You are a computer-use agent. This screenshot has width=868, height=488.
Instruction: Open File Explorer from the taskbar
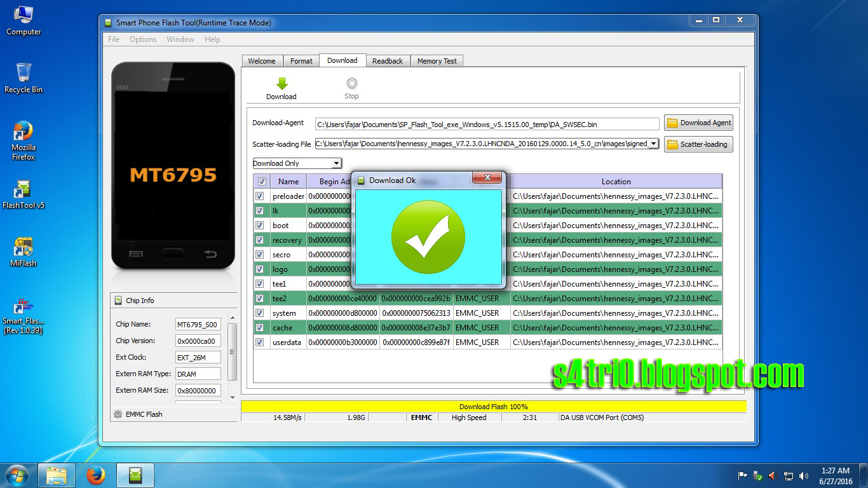tap(57, 475)
